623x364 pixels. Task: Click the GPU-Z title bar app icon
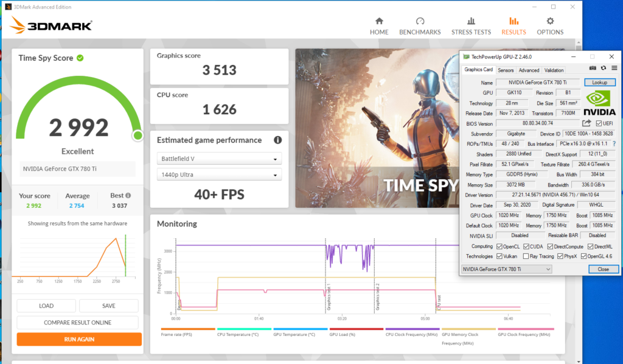pyautogui.click(x=466, y=57)
